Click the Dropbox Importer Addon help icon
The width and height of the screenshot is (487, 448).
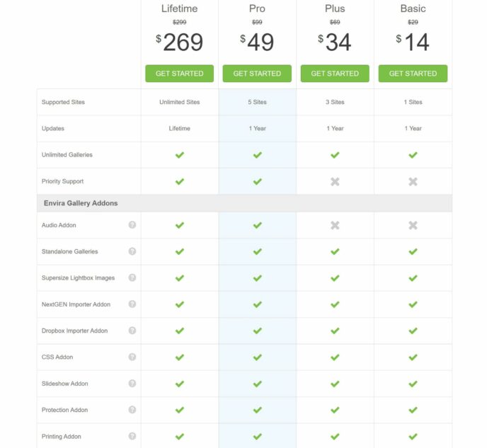[x=132, y=331]
